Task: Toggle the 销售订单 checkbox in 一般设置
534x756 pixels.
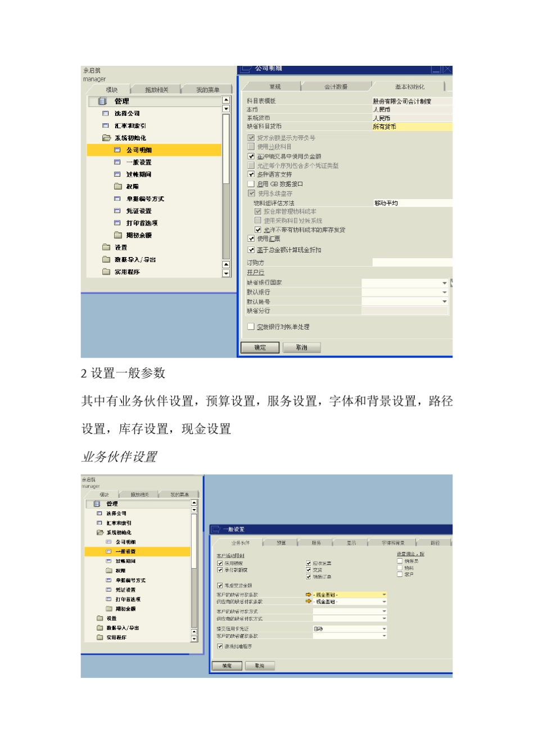Action: click(309, 577)
